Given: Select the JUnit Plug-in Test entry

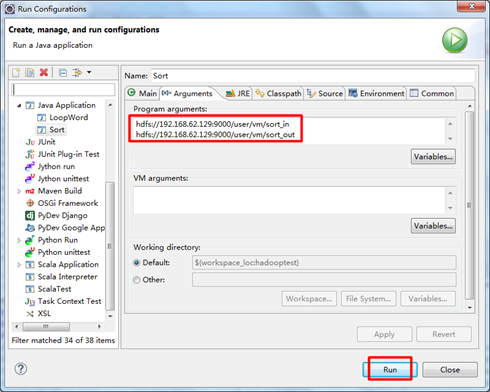Looking at the screenshot, I should 62,154.
